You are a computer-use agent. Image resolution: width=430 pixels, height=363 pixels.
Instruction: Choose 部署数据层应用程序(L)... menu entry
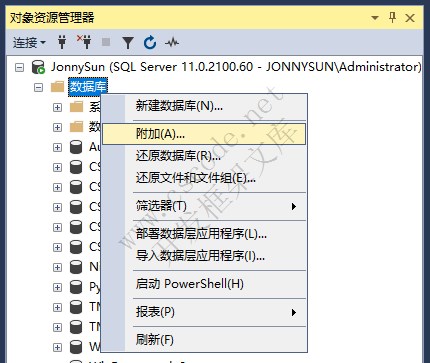pyautogui.click(x=204, y=234)
